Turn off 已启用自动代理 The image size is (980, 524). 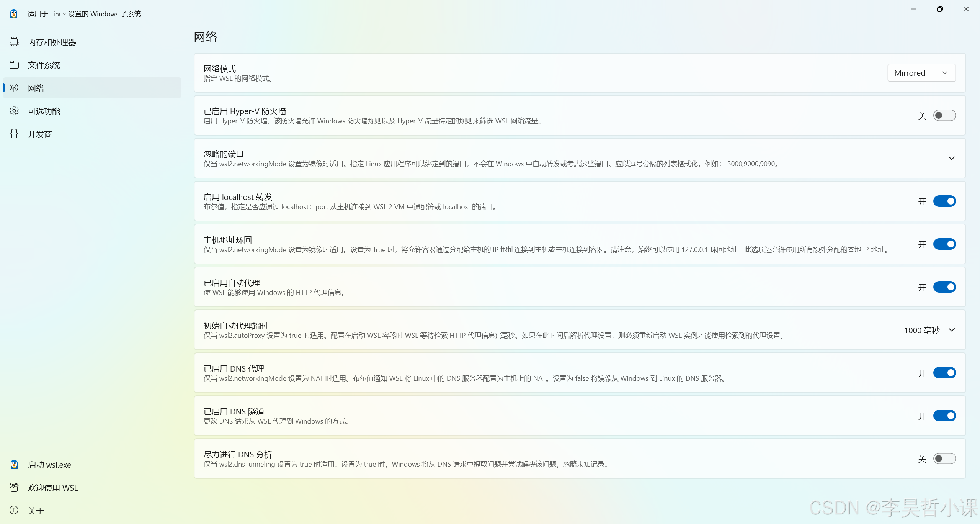click(x=944, y=287)
